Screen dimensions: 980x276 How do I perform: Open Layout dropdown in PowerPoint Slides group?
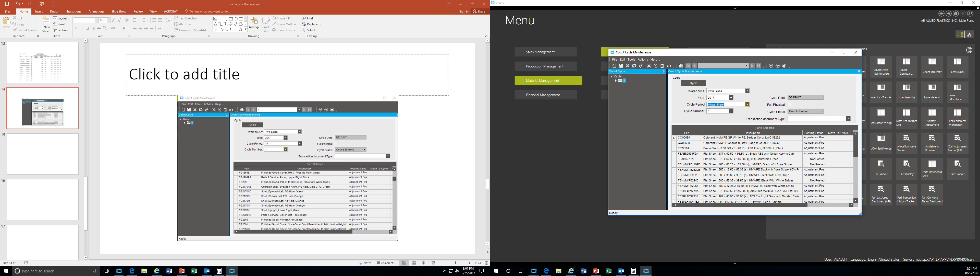[x=61, y=18]
